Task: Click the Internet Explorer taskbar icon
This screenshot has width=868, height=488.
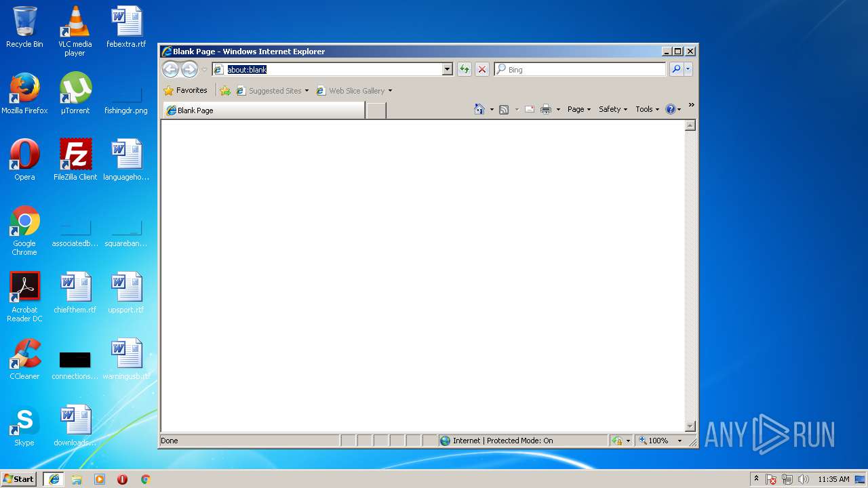Action: [54, 479]
